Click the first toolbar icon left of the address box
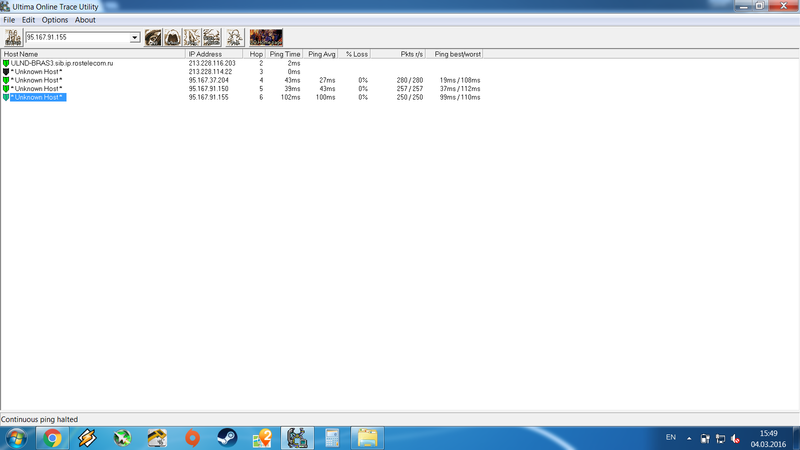800x450 pixels. click(x=13, y=37)
